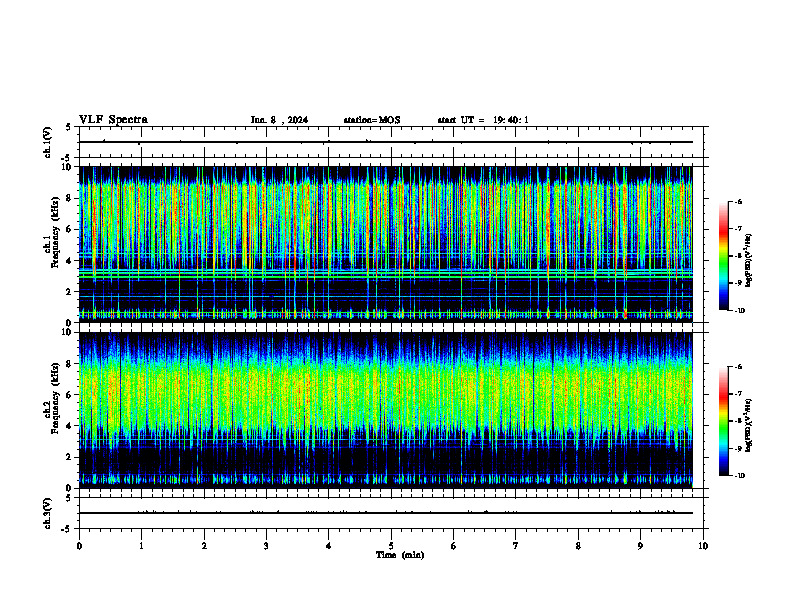Click the ch.2 color bar log(PSD) label
The height and width of the screenshot is (612, 792).
pos(749,426)
